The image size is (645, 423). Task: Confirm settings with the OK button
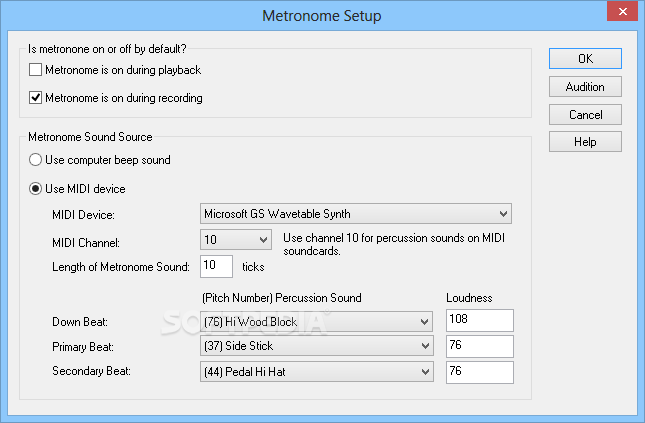(585, 58)
